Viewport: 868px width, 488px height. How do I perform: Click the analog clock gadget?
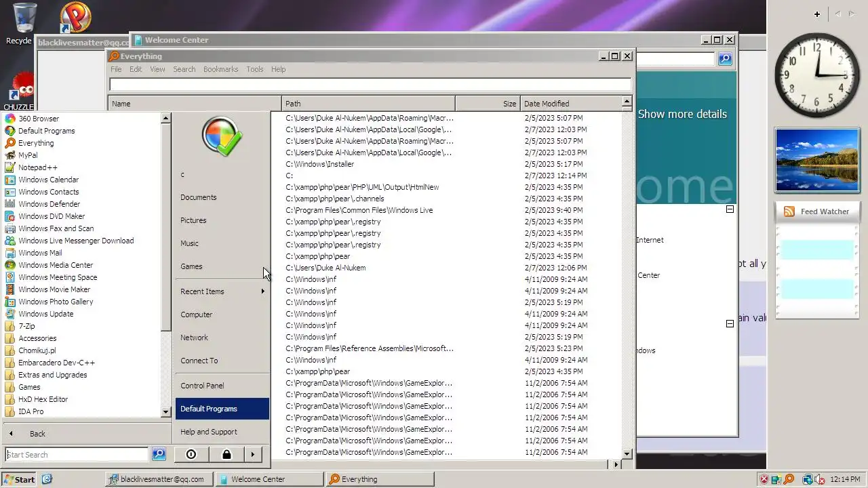pyautogui.click(x=816, y=75)
